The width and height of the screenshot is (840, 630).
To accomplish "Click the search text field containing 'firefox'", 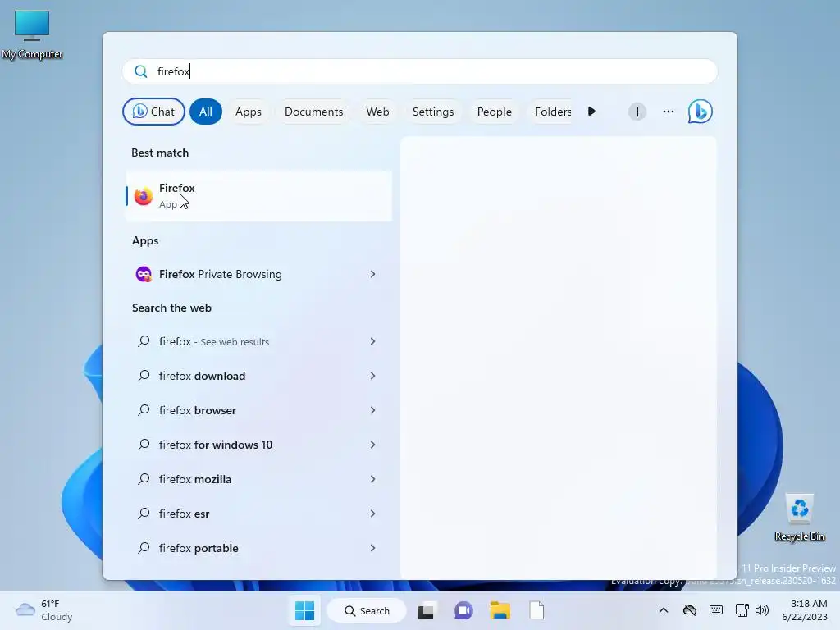I will coord(420,71).
